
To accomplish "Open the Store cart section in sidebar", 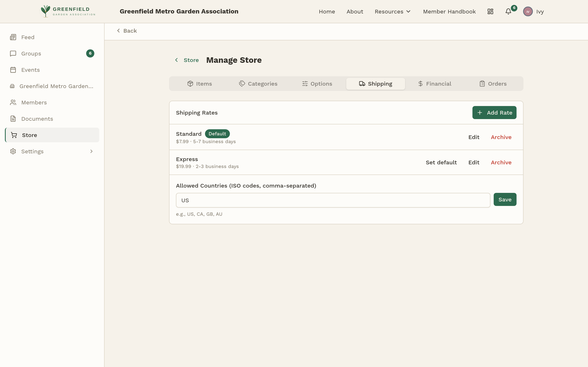I will pos(29,135).
